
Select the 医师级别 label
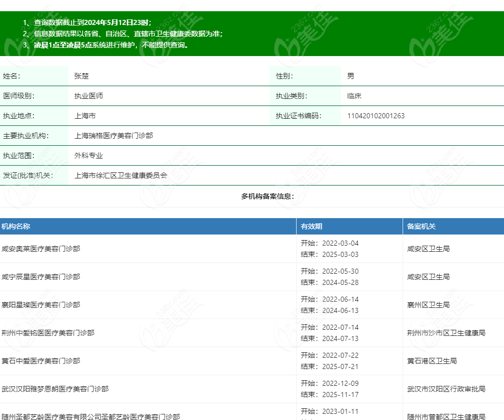(19, 96)
